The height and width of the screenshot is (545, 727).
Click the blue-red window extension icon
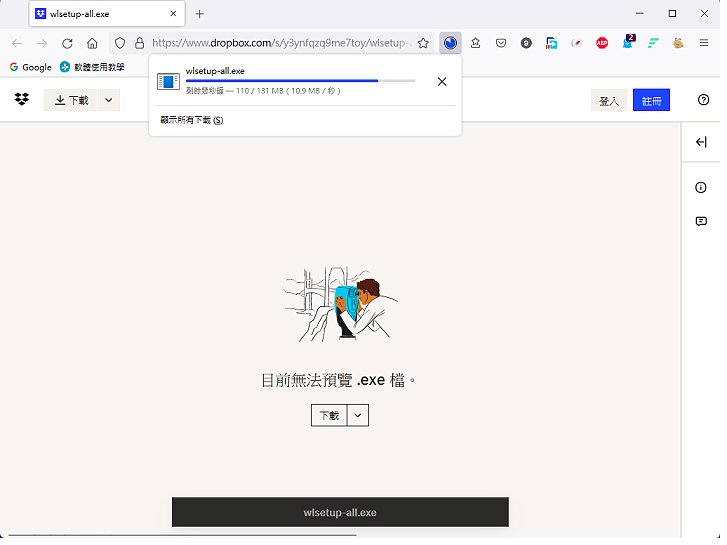pyautogui.click(x=552, y=44)
